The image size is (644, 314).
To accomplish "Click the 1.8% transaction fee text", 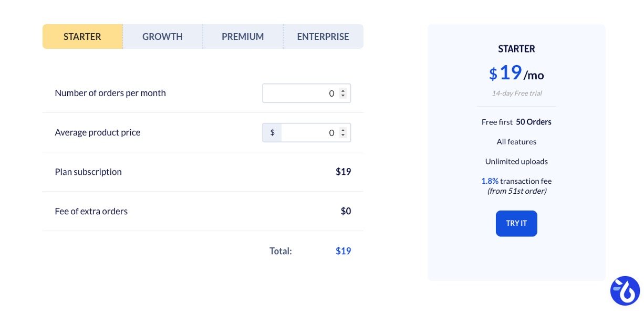I will pos(490,181).
